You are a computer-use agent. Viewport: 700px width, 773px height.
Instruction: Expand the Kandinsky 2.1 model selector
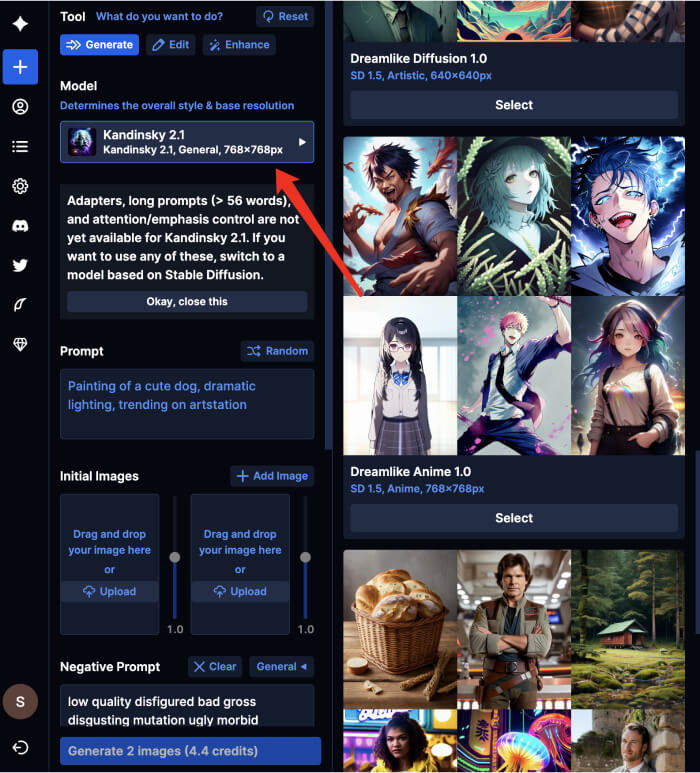click(187, 142)
